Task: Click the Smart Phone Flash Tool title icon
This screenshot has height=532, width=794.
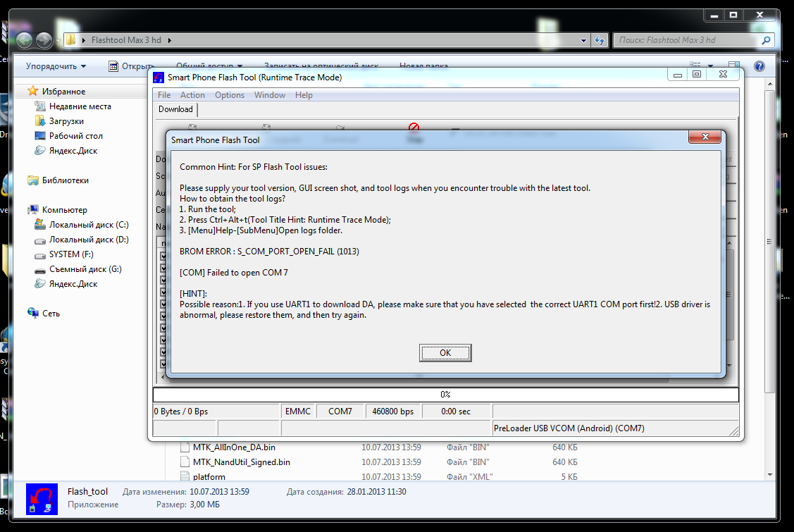Action: click(x=159, y=77)
